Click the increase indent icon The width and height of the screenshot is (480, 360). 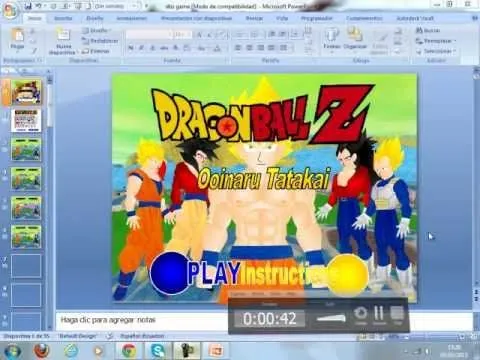tap(282, 34)
